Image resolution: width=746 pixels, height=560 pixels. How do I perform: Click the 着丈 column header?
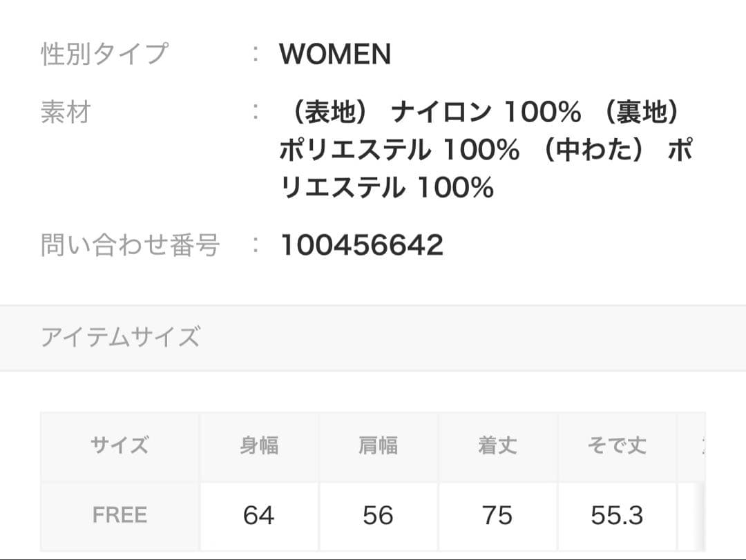[497, 445]
